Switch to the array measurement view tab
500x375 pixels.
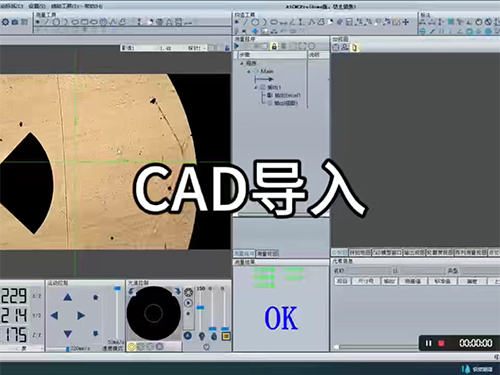(x=471, y=253)
